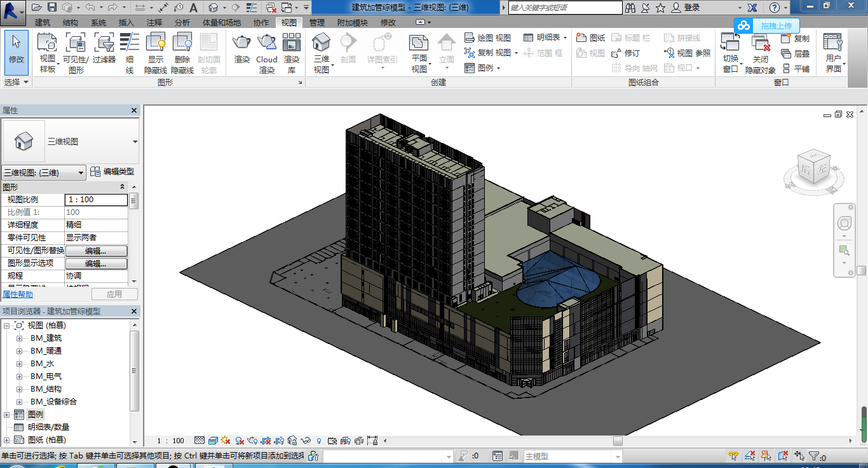This screenshot has height=468, width=868.
Task: Click the Undo arrow icon
Action: 90,8
